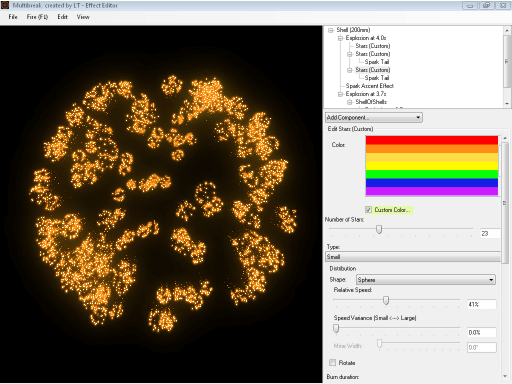Image resolution: width=512 pixels, height=384 pixels.
Task: Click the app icon in the title bar
Action: [5, 5]
